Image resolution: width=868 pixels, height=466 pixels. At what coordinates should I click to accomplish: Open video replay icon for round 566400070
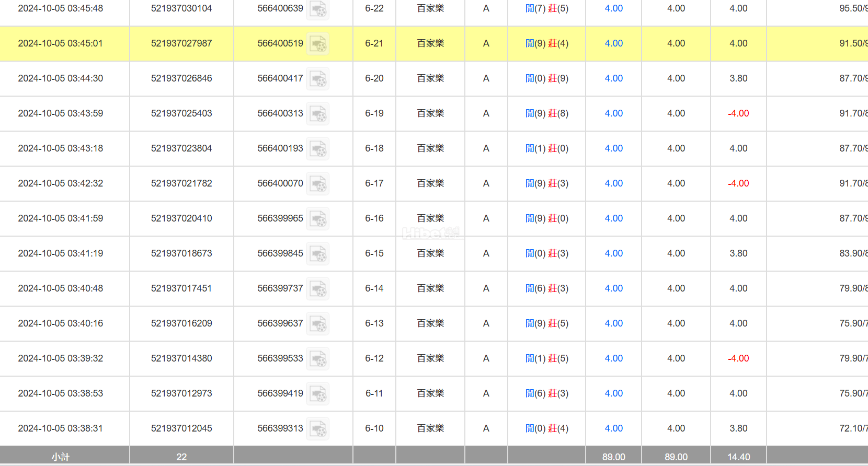coord(317,184)
